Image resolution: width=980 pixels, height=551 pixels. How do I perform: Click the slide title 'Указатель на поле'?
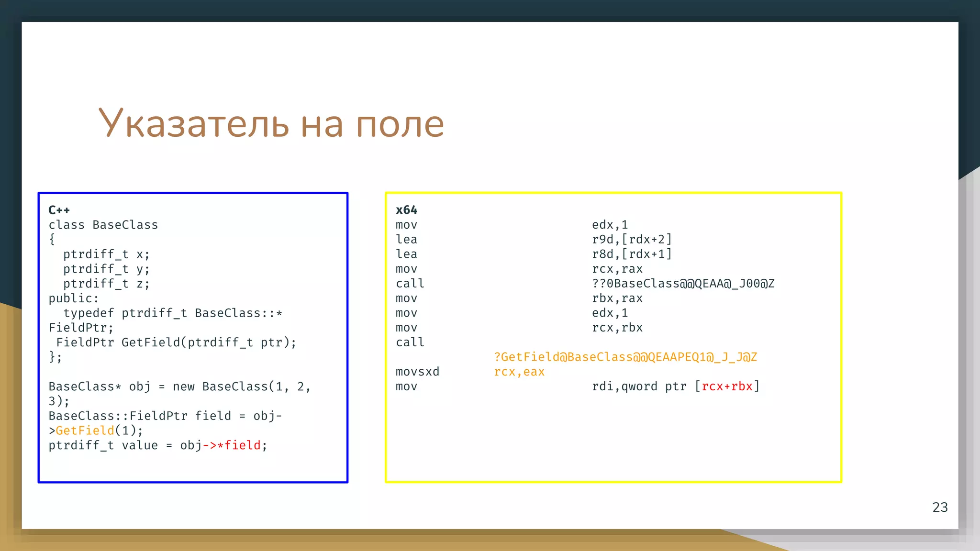coord(271,123)
